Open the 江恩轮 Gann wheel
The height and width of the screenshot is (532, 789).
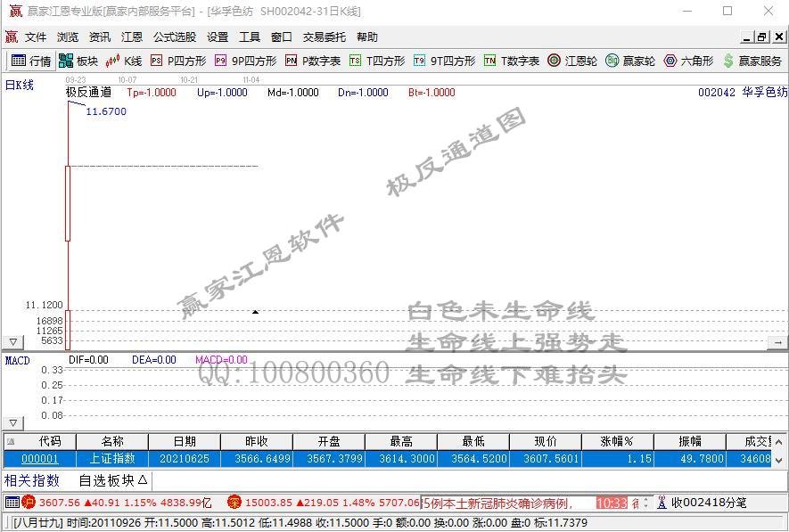[x=572, y=61]
